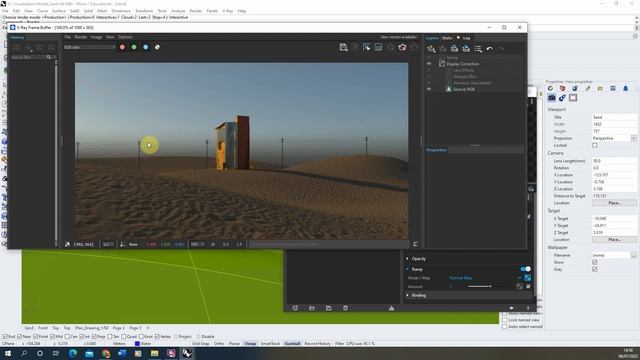This screenshot has width=640, height=360.
Task: Collapse the Bump section
Action: (x=407, y=269)
